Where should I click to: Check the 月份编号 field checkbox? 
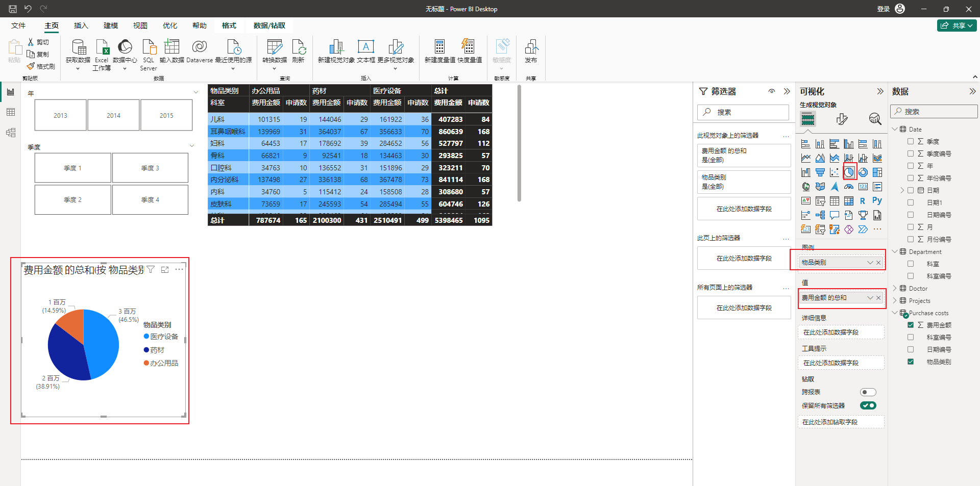911,239
